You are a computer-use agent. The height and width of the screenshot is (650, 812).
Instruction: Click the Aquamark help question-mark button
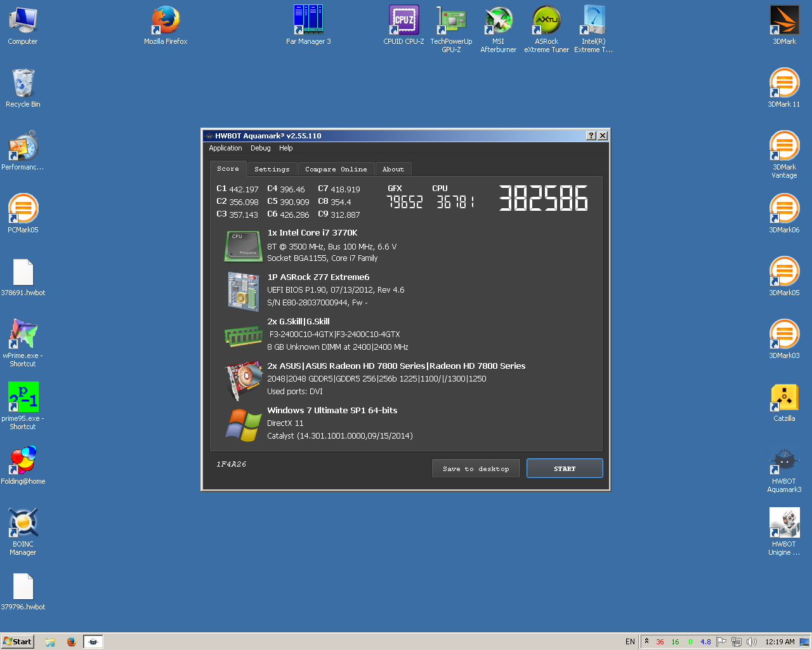[x=591, y=136]
